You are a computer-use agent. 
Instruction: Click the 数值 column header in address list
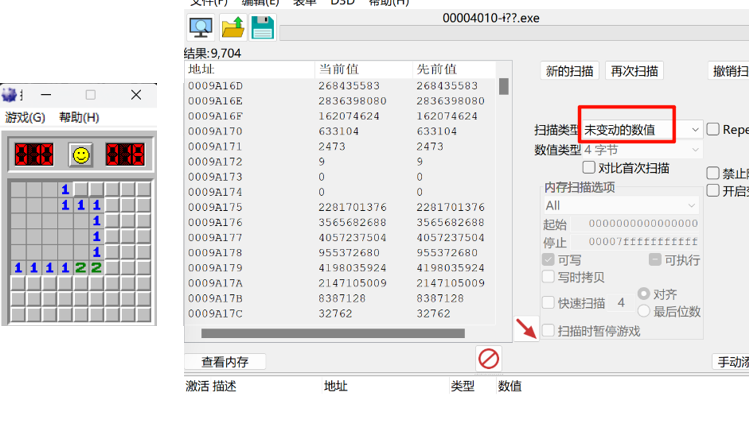click(x=510, y=386)
